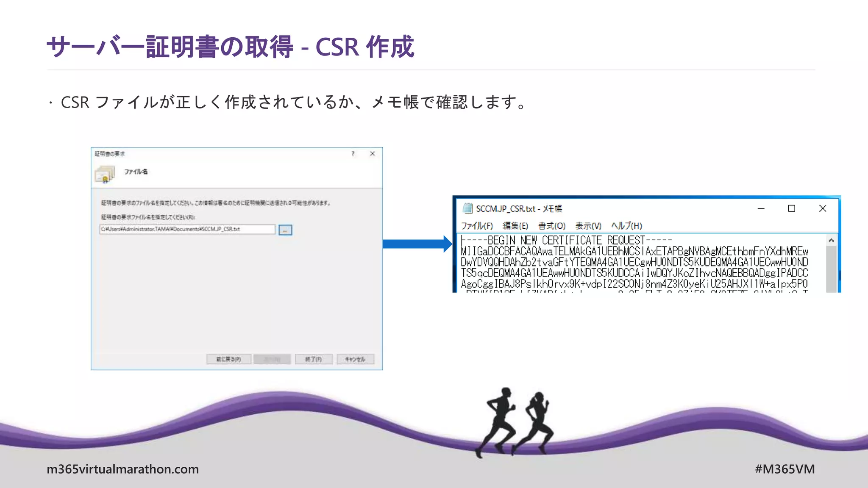Click the 前に戻る(P) button
The image size is (868, 488).
point(229,359)
